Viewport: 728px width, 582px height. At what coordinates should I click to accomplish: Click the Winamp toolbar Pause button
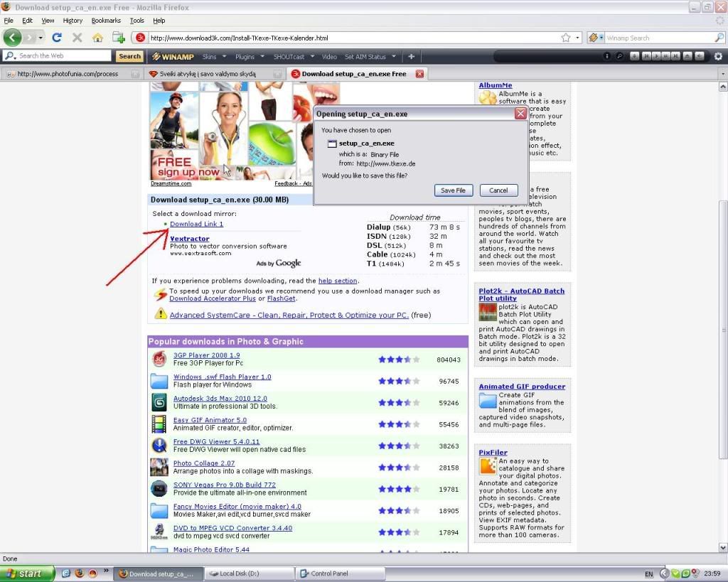point(665,56)
